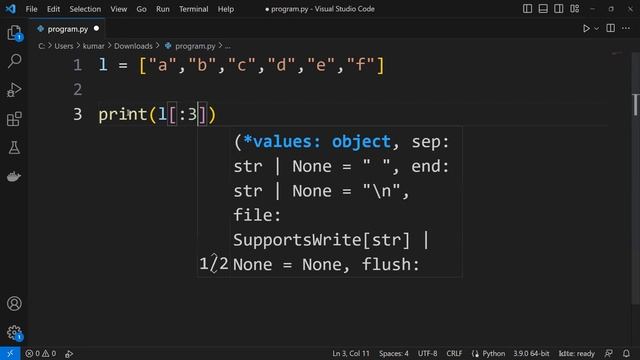Place cursor in the list on line 1
This screenshot has height=360, width=640.
pos(261,65)
